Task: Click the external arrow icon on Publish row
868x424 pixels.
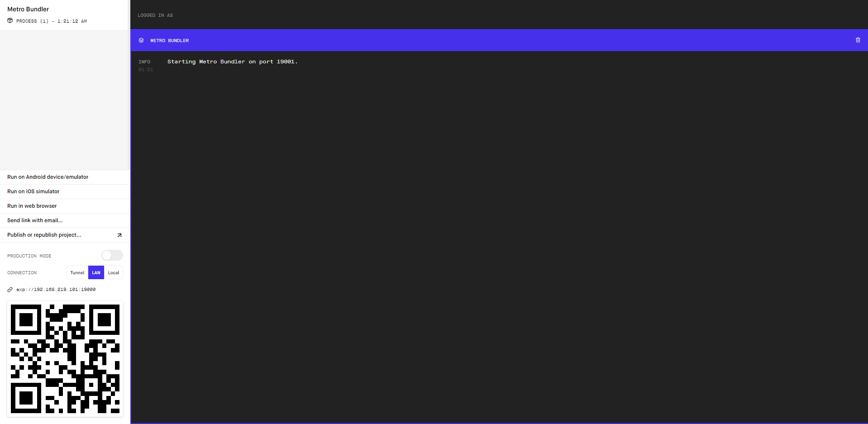Action: pos(119,235)
